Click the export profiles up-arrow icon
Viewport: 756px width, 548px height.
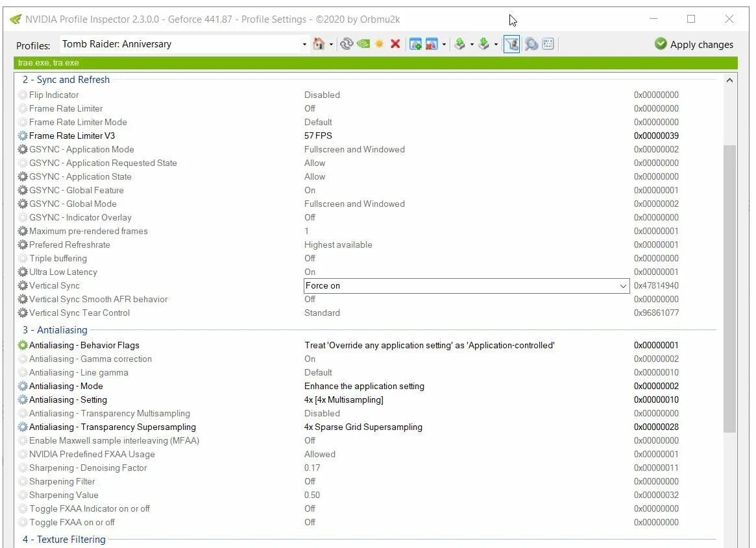tap(460, 44)
